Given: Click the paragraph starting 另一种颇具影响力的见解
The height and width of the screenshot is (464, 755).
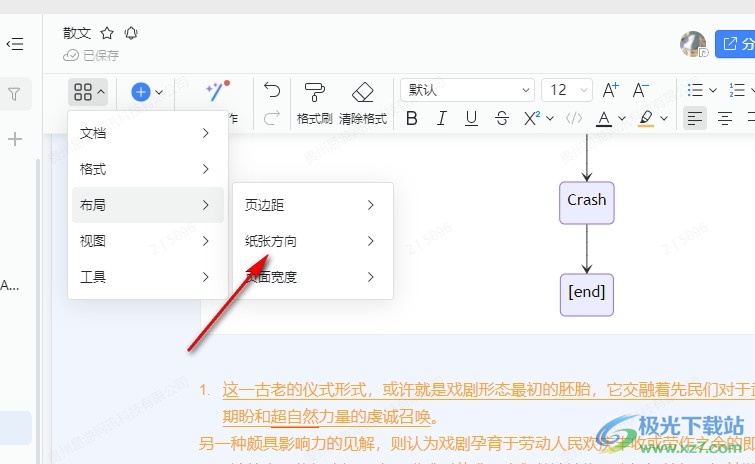Looking at the screenshot, I should pyautogui.click(x=477, y=443).
